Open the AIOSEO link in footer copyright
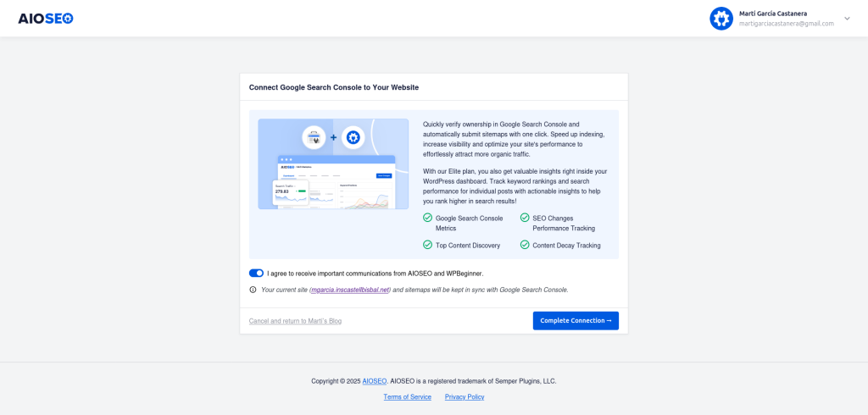 point(374,381)
